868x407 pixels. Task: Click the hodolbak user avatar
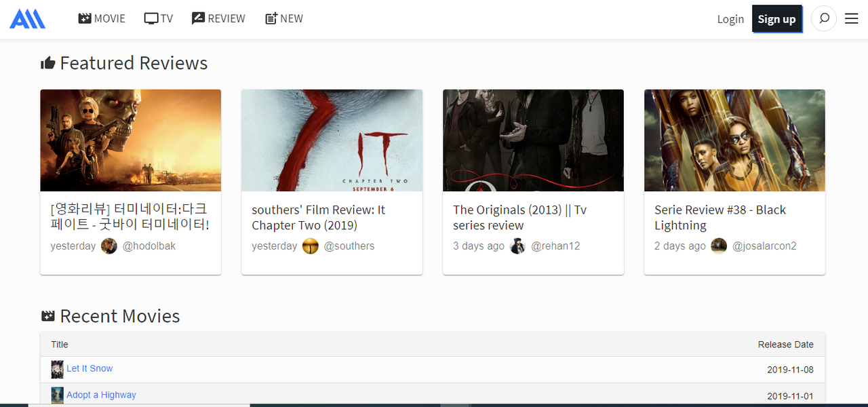109,246
